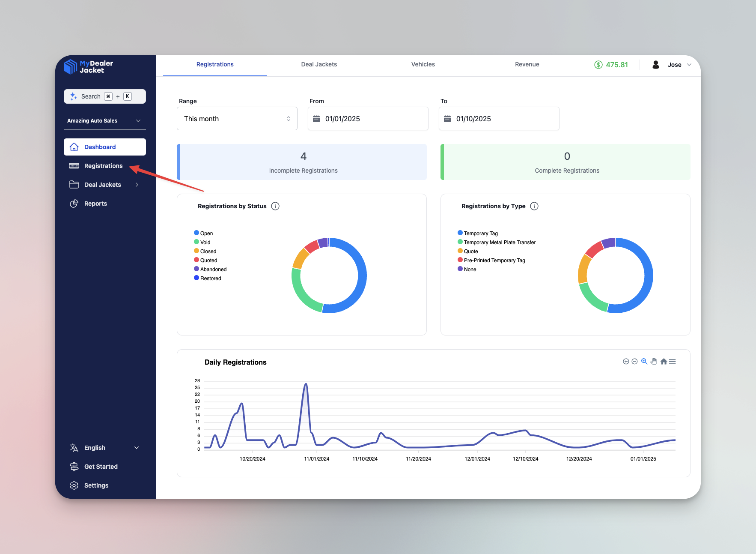
Task: Navigate to Reports in the sidebar
Action: tap(95, 203)
